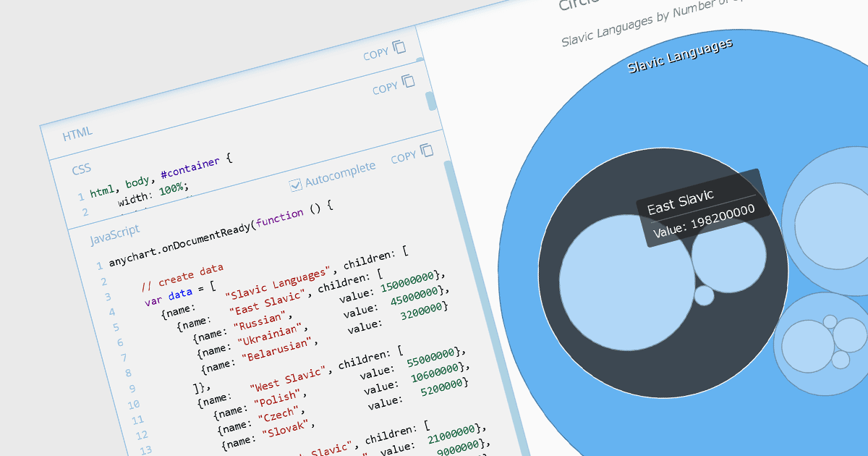Click the '#container' selector in the CSS code

(x=190, y=169)
